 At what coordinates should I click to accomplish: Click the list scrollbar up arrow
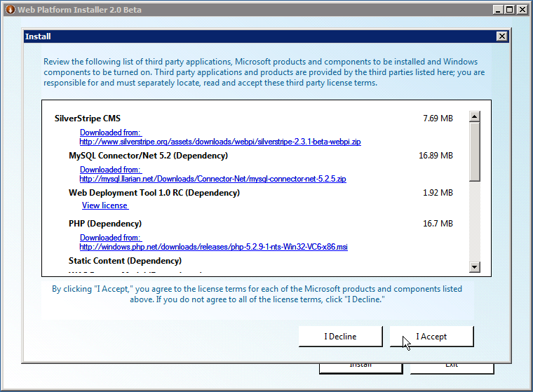(475, 116)
